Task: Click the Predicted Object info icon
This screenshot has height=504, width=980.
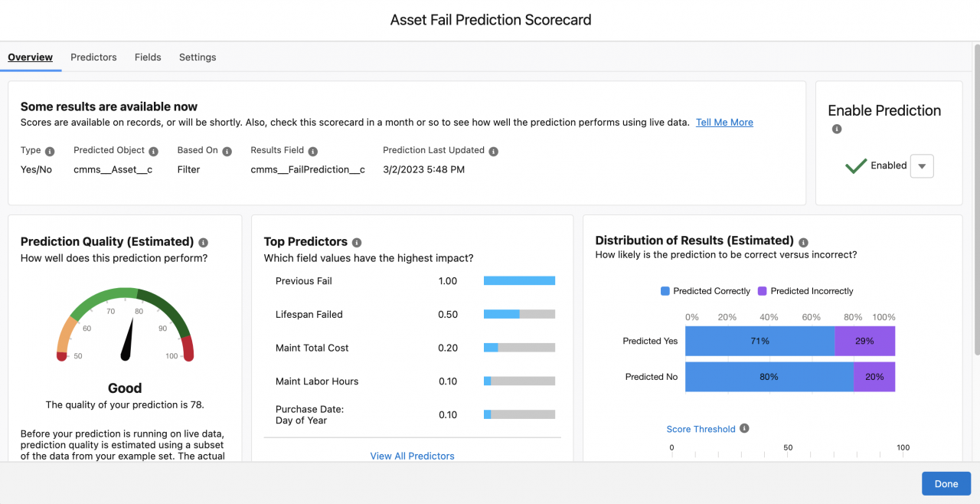Action: pyautogui.click(x=154, y=152)
